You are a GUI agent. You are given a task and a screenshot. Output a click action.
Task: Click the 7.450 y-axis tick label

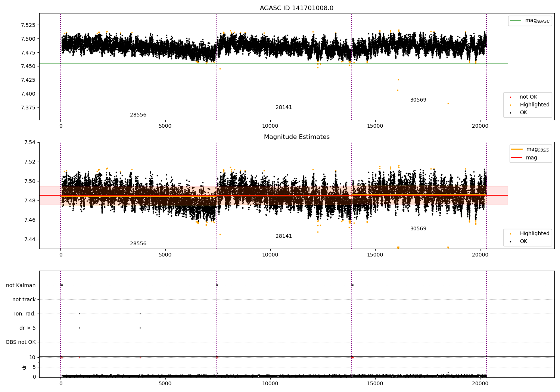tap(28, 66)
